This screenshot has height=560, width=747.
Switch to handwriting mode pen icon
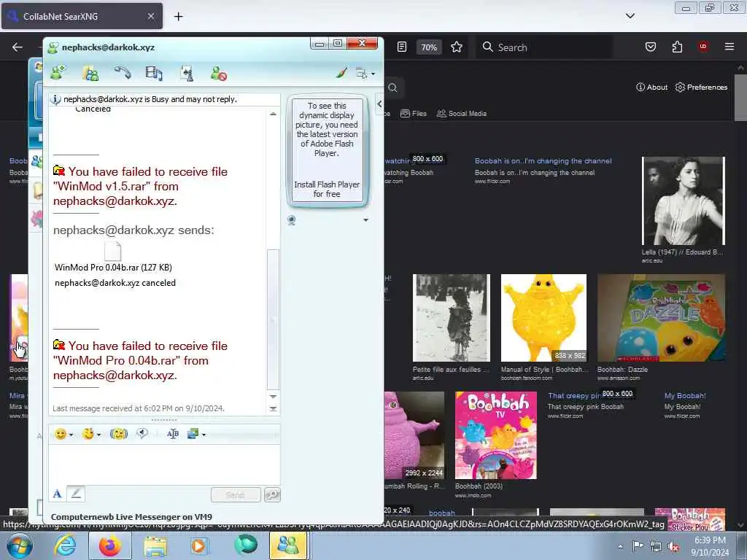[76, 494]
